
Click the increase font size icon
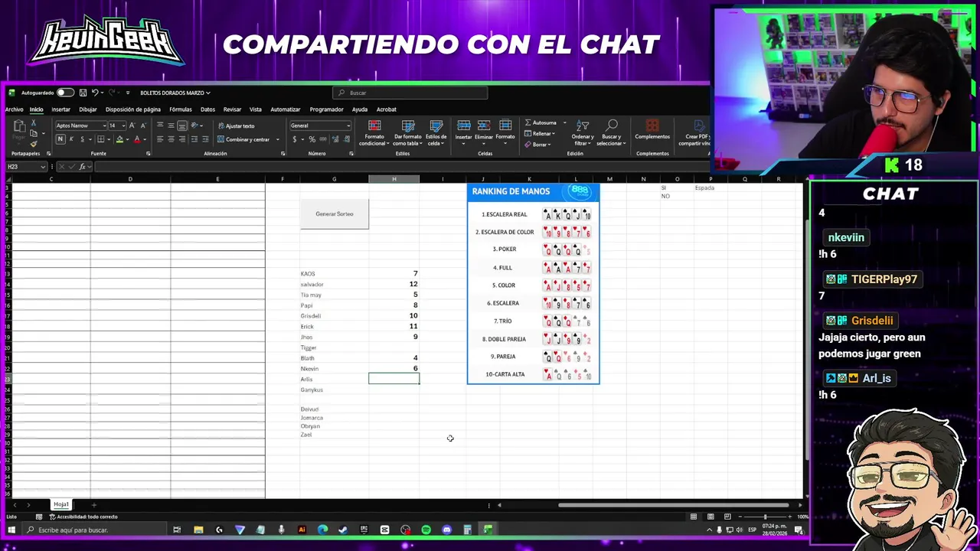[x=132, y=126]
